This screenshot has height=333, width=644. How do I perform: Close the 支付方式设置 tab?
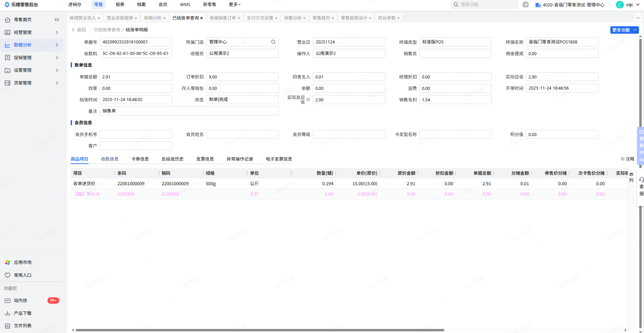(276, 18)
